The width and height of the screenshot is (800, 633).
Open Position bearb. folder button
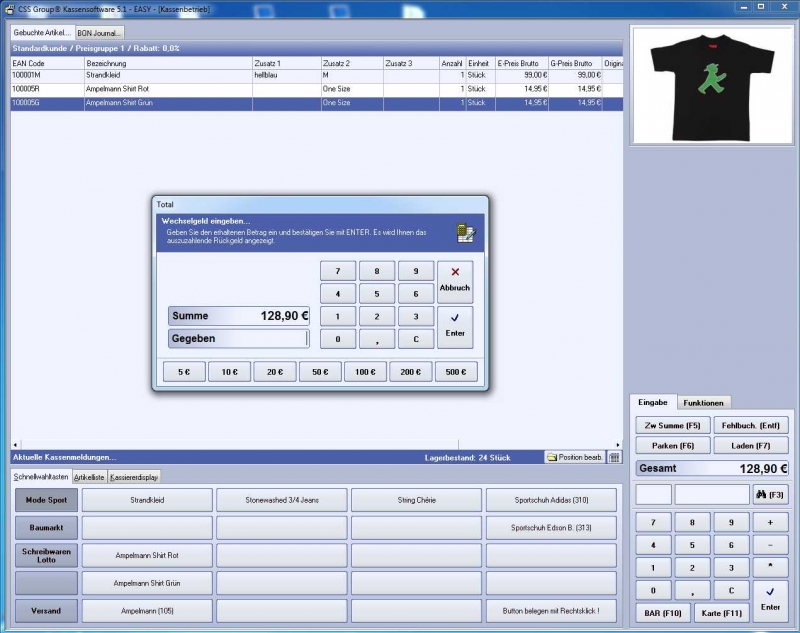(574, 458)
